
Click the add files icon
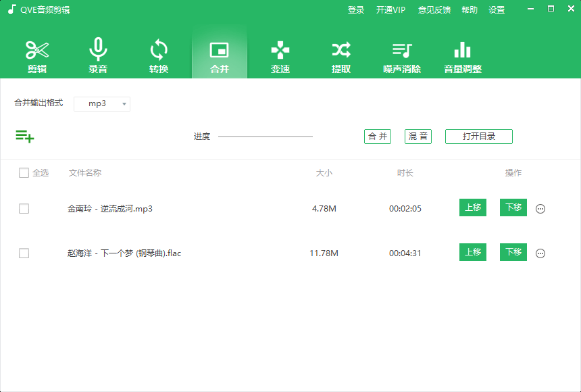point(25,136)
